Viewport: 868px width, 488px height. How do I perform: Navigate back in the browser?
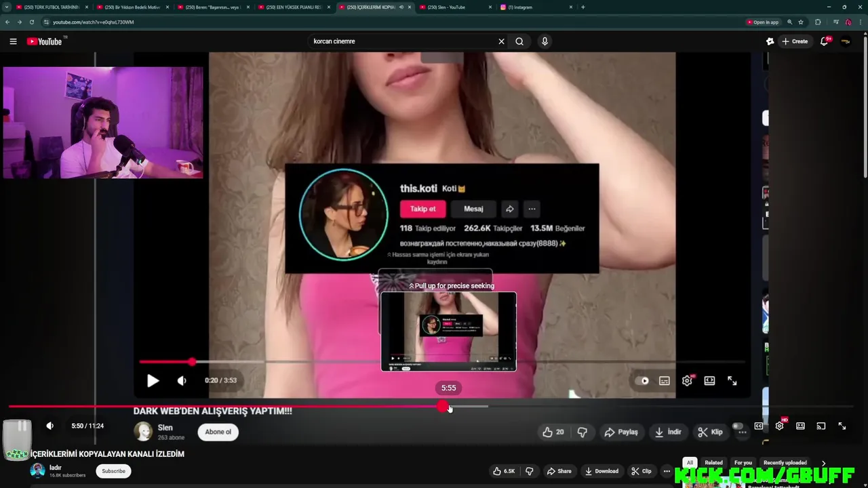7,22
